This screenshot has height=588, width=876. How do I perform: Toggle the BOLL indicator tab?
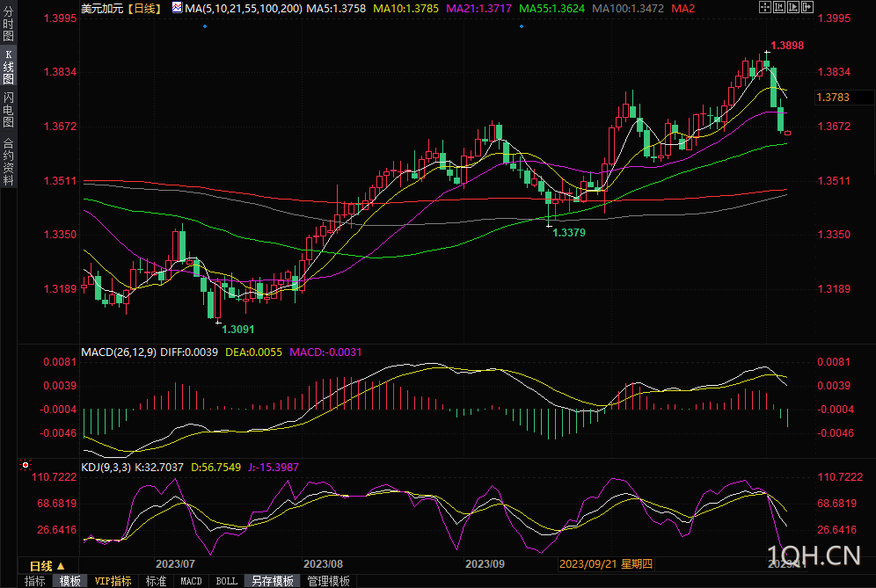(226, 581)
